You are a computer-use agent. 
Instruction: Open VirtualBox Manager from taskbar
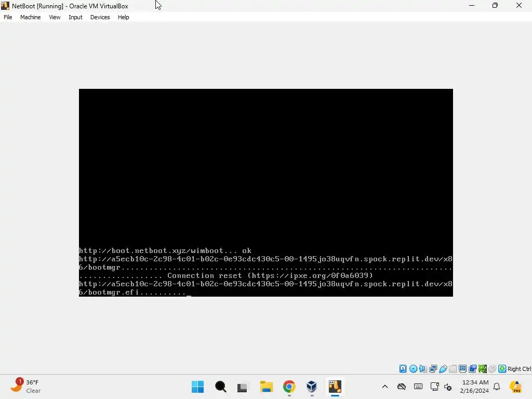click(312, 387)
